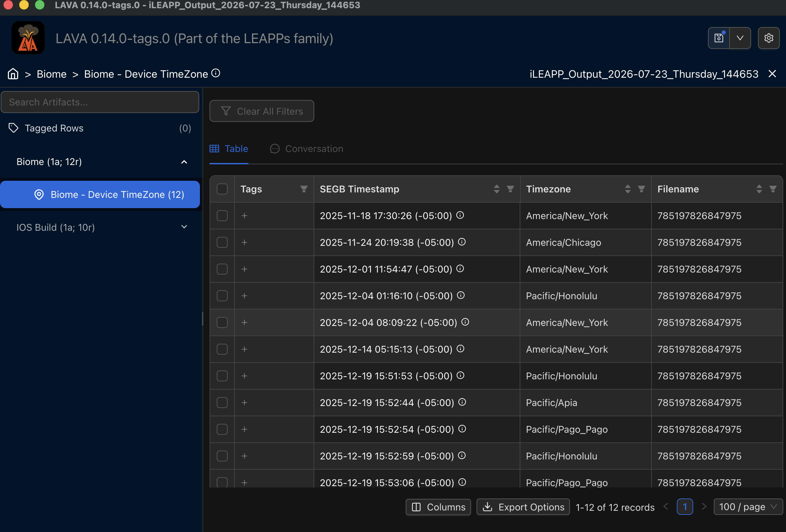Viewport: 786px width, 532px height.
Task: Open the Tags column filter icon
Action: (x=304, y=189)
